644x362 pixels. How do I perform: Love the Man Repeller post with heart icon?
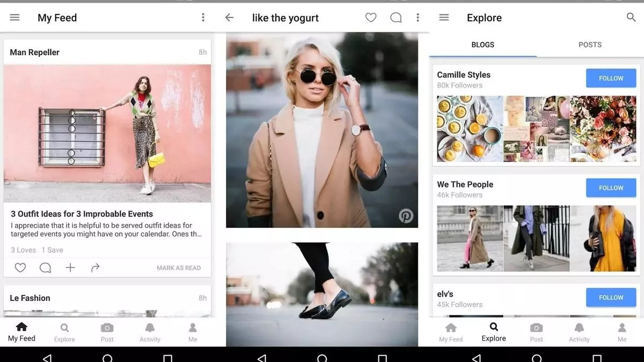coord(20,268)
